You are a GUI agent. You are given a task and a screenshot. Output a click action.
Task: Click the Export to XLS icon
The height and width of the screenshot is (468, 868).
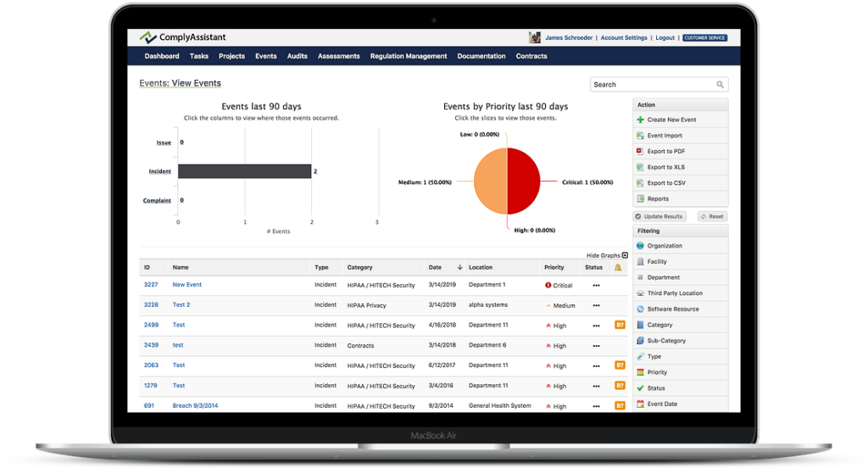tap(640, 167)
